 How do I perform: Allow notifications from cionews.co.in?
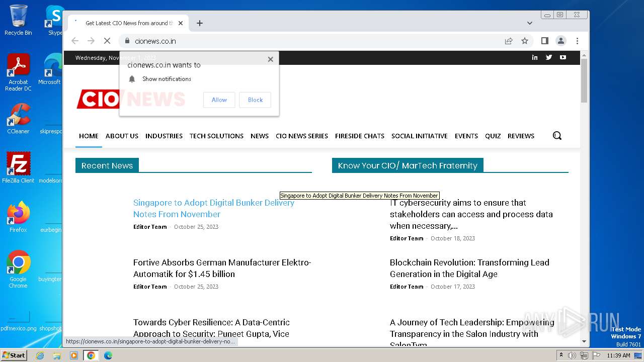coord(219,100)
